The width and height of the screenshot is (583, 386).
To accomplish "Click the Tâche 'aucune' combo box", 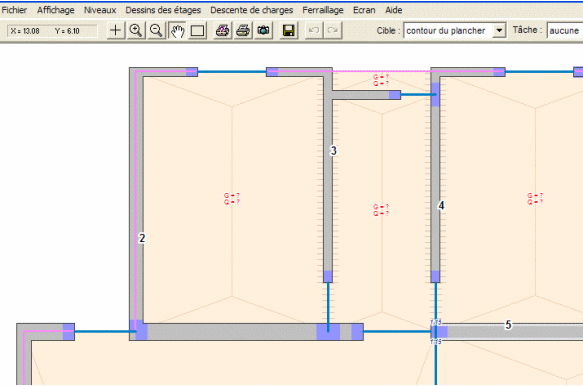I will point(564,30).
